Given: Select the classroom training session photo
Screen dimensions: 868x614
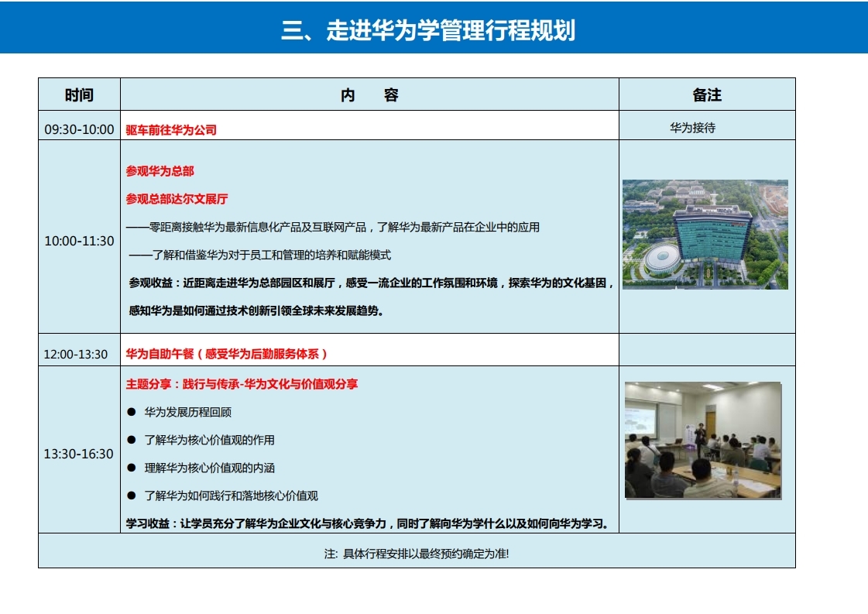Looking at the screenshot, I should point(703,441).
